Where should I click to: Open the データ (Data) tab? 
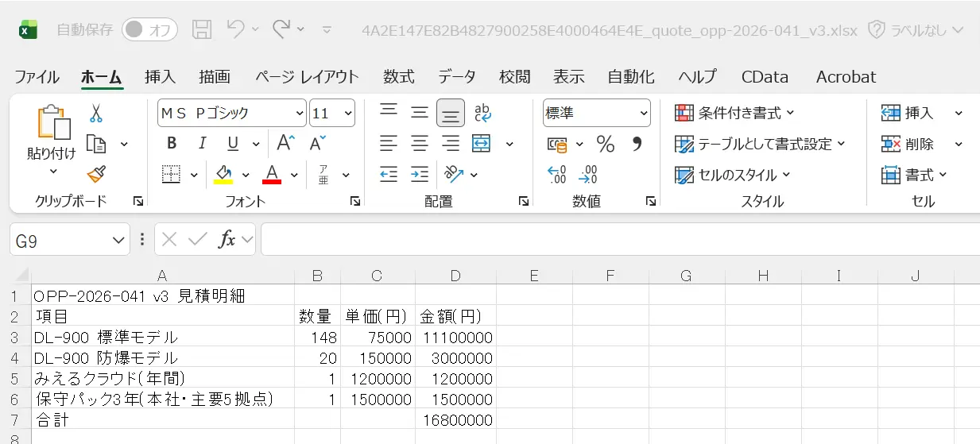pos(457,77)
